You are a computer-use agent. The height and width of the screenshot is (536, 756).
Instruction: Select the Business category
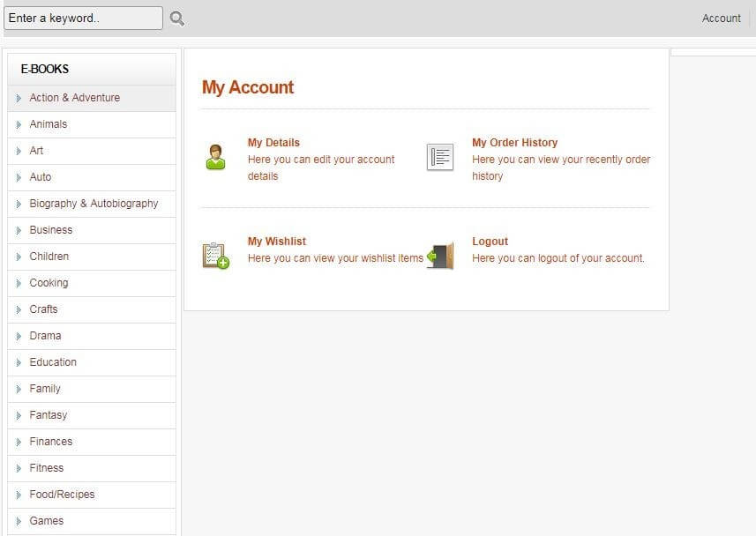(x=50, y=230)
